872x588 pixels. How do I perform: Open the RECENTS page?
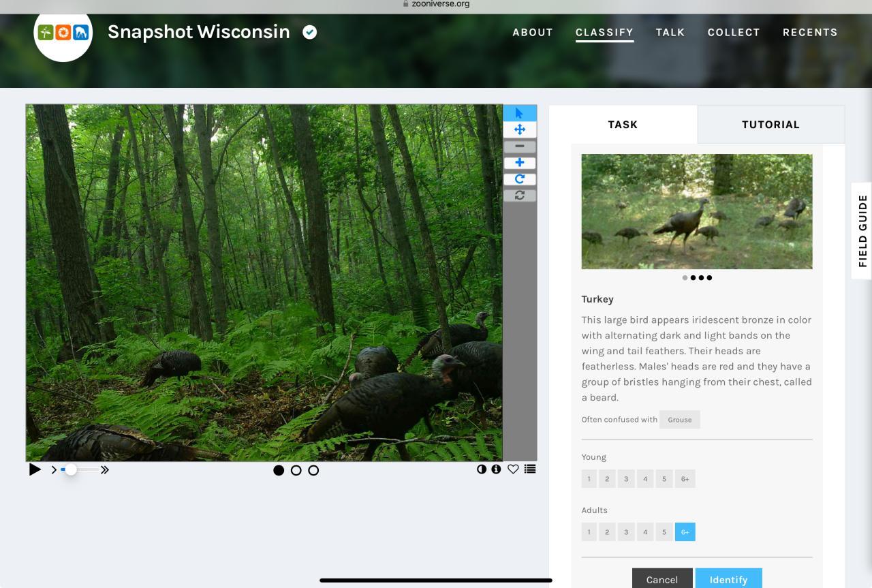[x=810, y=32]
